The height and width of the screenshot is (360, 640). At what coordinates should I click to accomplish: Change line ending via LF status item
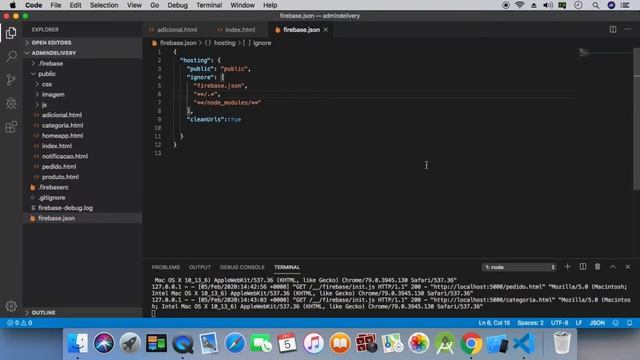(x=578, y=323)
